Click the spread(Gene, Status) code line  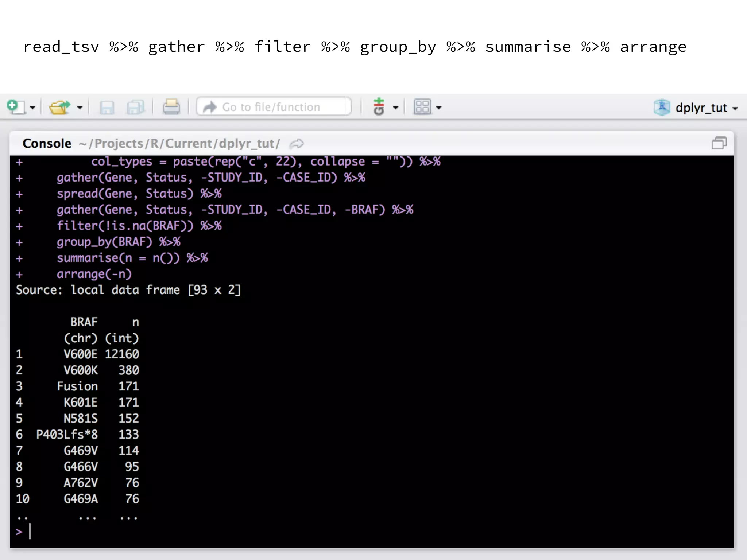[x=139, y=194]
